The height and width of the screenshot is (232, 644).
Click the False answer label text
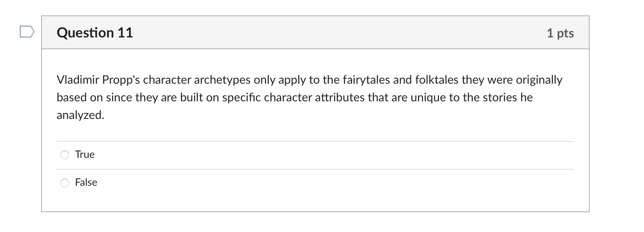[86, 182]
